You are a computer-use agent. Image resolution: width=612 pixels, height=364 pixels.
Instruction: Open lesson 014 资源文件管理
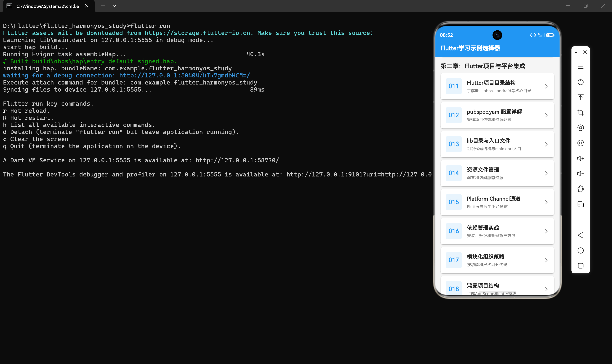tap(497, 173)
